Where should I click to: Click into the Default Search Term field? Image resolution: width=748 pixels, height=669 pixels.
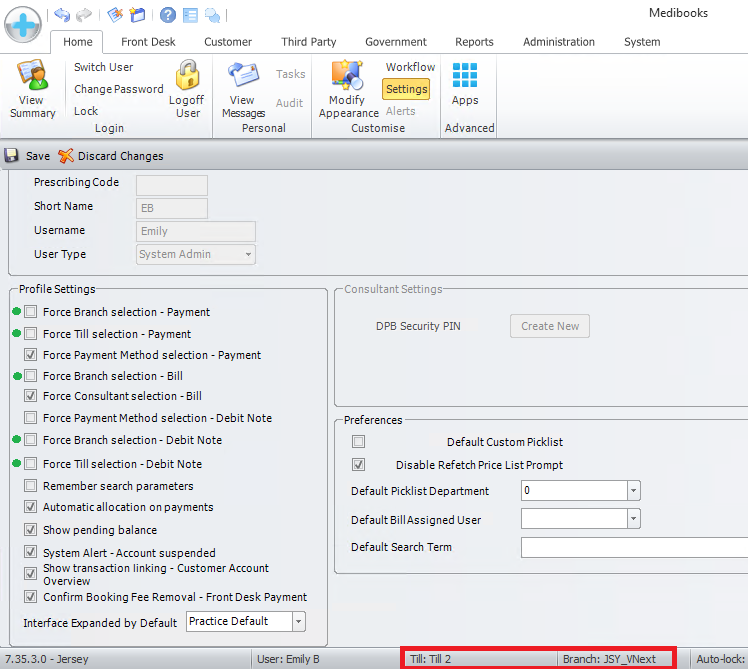coord(634,547)
